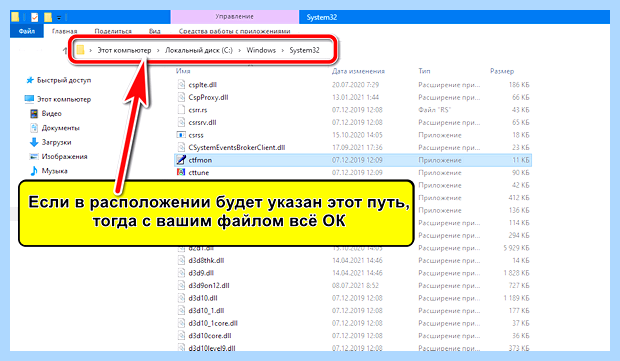Navigate up one folder level arrow
Image resolution: width=620 pixels, height=361 pixels.
pyautogui.click(x=65, y=50)
